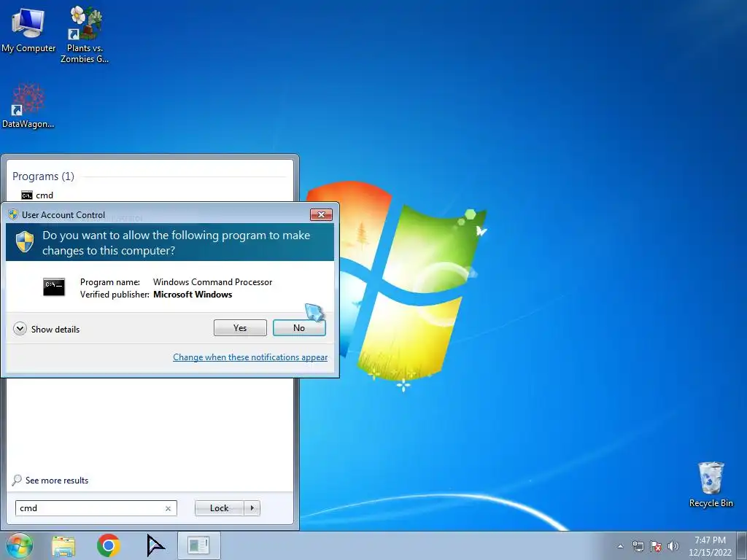Image resolution: width=747 pixels, height=560 pixels.
Task: Select the cmd program search result
Action: pos(37,195)
